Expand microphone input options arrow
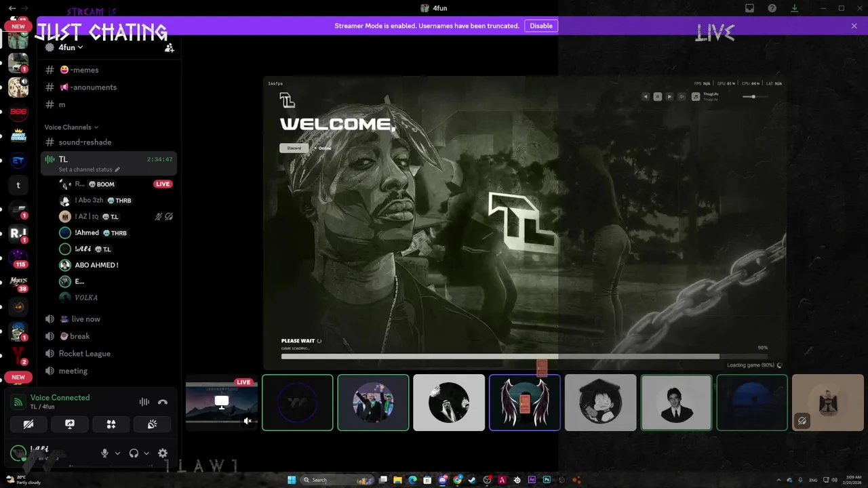This screenshot has width=868, height=488. pos(117,453)
